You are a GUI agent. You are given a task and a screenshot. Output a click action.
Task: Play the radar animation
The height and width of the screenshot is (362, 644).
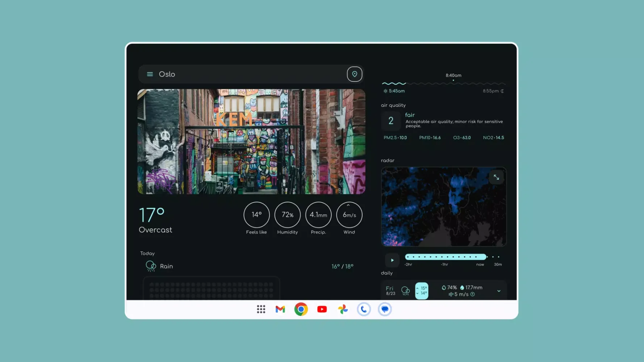tap(392, 260)
